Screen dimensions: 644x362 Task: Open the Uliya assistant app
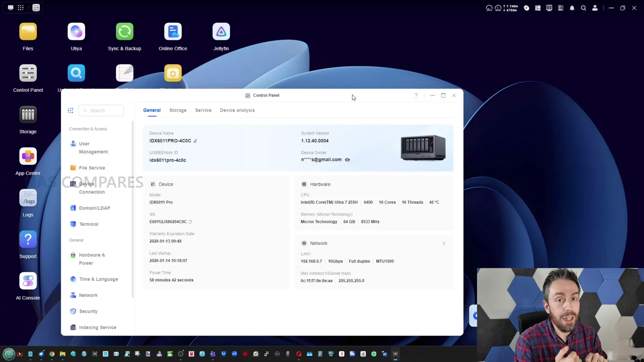point(76,32)
